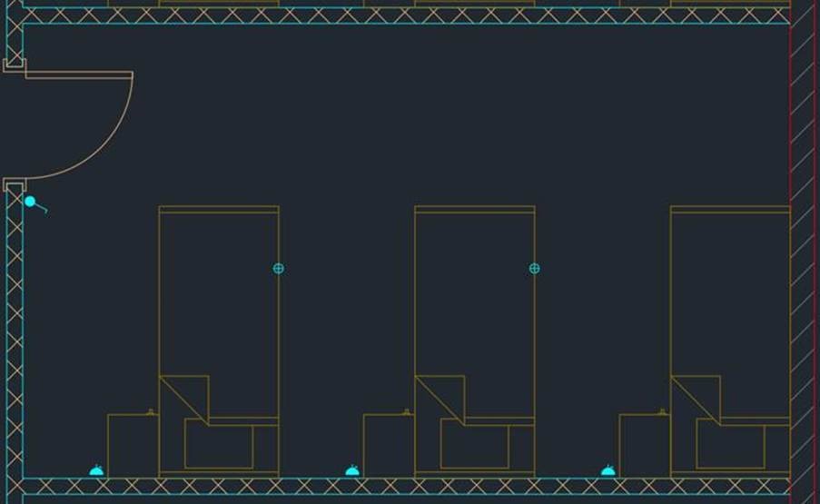Click the nightstand beside the middle bed
Image resolution: width=820 pixels, height=504 pixels.
389,446
